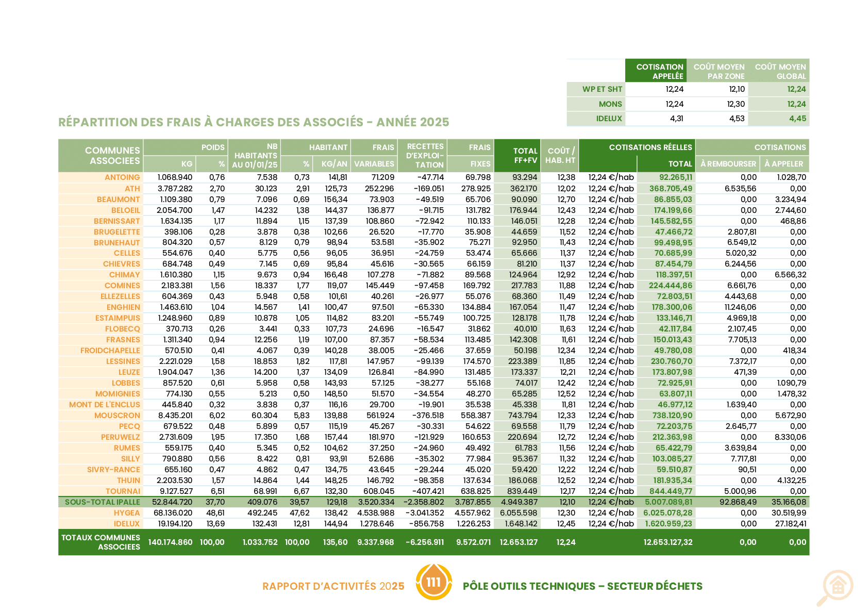Click the RAPPORT D'ACTIVITÉS 2025 footer text
The height and width of the screenshot is (614, 868).
coord(333,586)
